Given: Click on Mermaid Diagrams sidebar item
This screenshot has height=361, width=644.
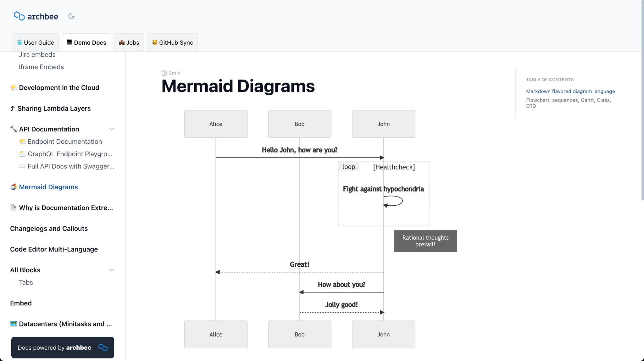Looking at the screenshot, I should click(x=48, y=187).
